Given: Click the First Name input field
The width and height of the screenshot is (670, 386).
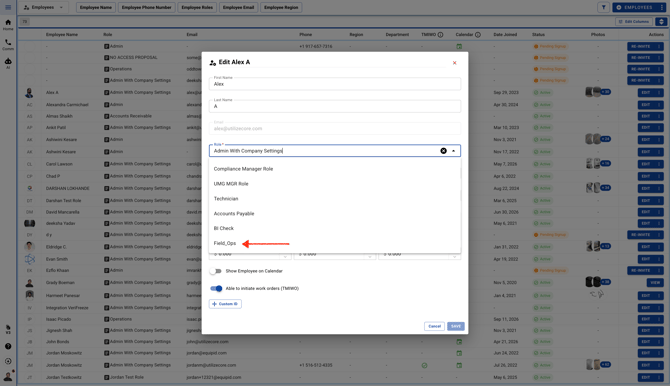Looking at the screenshot, I should click(335, 84).
